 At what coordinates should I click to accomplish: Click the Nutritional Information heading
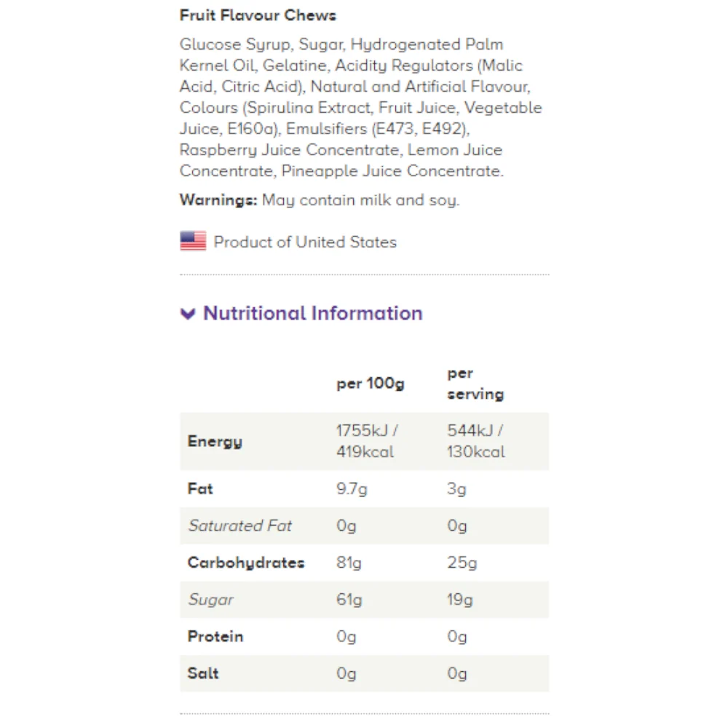coord(312,313)
